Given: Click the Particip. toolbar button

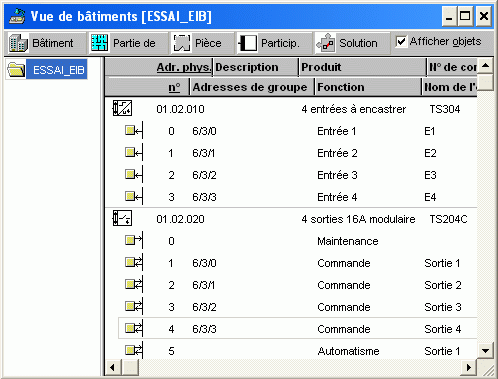Looking at the screenshot, I should (274, 43).
